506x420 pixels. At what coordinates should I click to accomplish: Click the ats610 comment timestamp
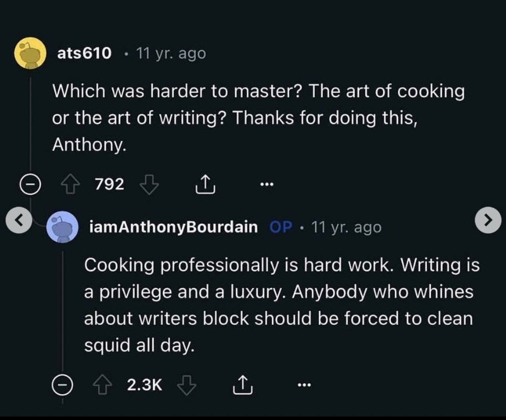[171, 53]
